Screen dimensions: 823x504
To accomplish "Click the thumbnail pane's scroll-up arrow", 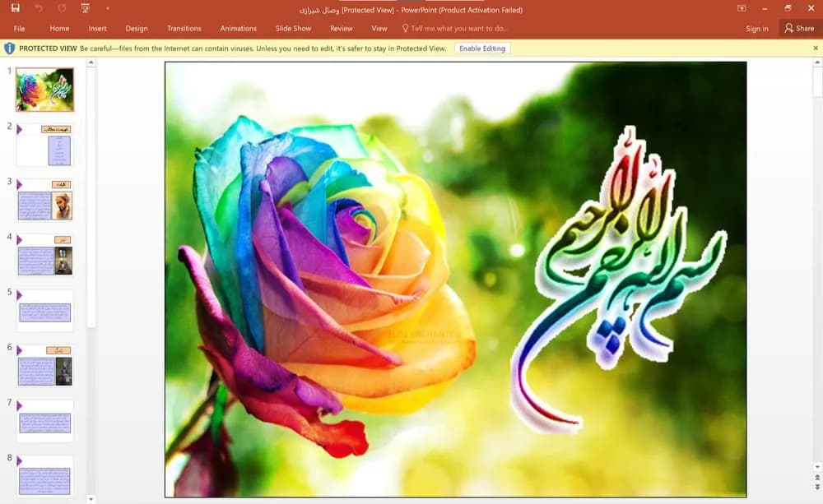I will click(91, 62).
